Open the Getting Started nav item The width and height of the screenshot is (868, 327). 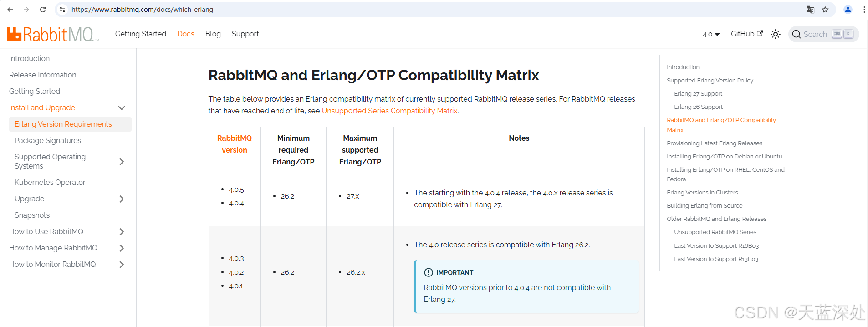click(141, 34)
